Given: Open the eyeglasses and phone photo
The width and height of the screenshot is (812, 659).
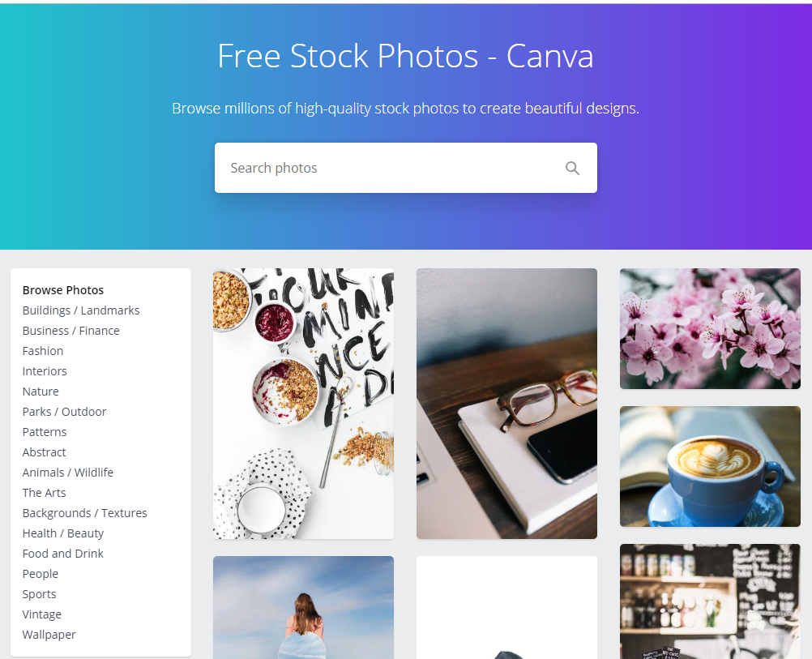Looking at the screenshot, I should [x=506, y=404].
